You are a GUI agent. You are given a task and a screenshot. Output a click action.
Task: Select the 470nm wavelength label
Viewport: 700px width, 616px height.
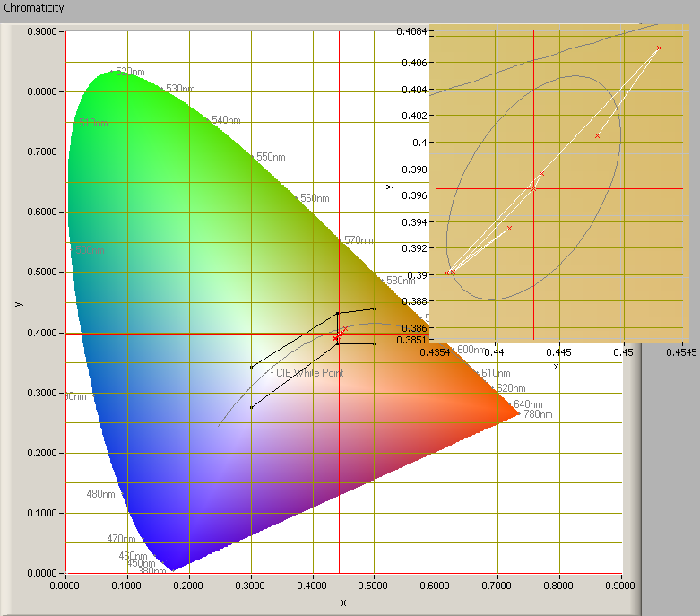121,539
